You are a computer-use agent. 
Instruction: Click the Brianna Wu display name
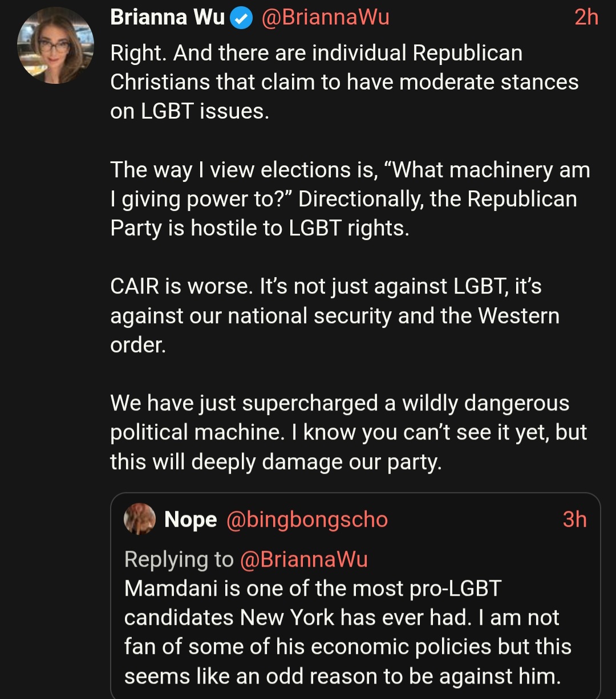click(167, 18)
